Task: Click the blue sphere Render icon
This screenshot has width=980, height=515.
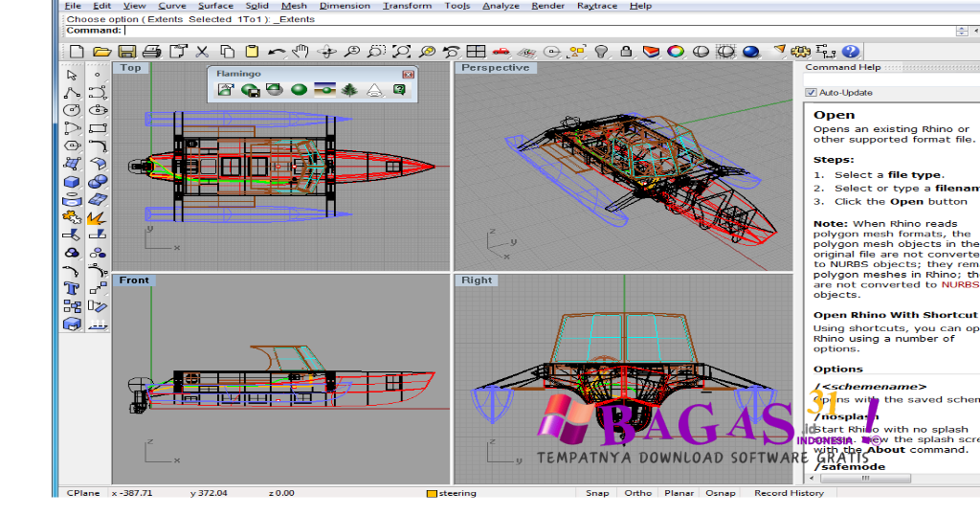Action: 750,52
